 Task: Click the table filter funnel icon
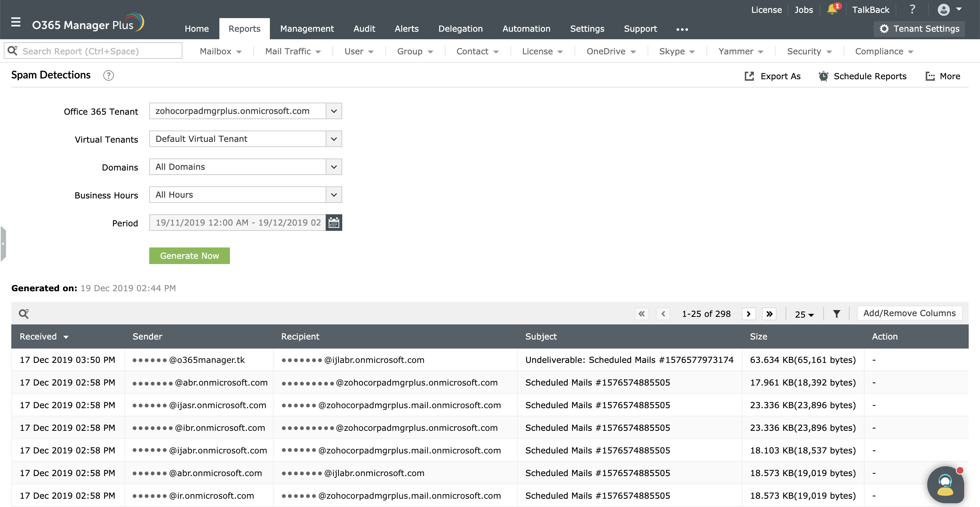click(836, 314)
